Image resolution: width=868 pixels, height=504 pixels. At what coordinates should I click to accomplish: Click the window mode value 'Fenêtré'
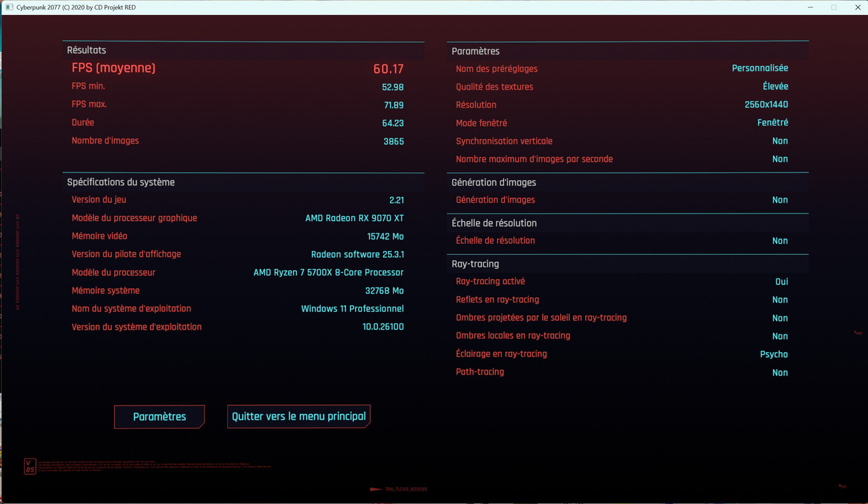tap(773, 123)
